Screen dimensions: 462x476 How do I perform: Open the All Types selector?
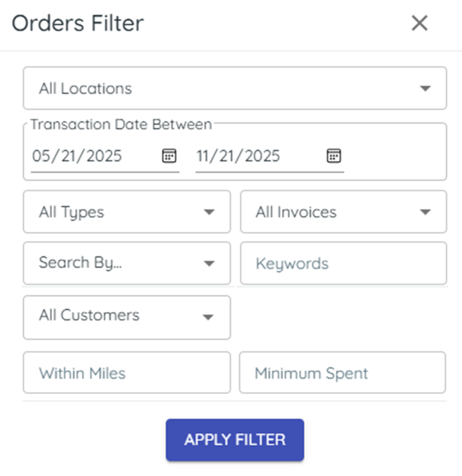coord(117,212)
